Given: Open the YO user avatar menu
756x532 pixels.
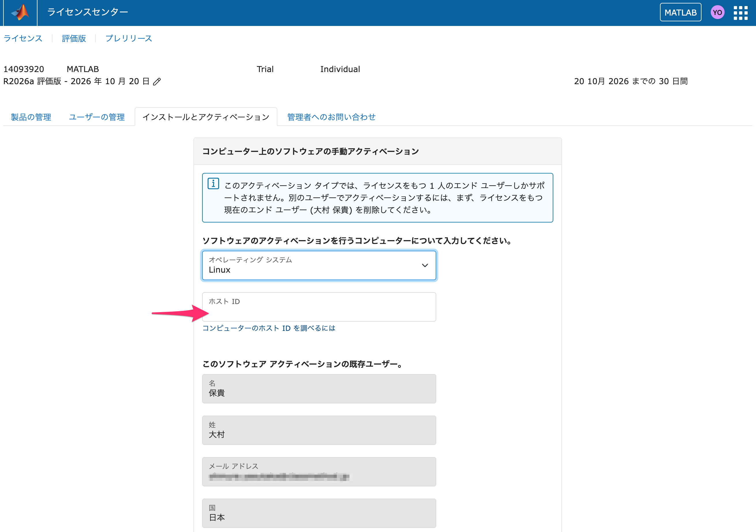Looking at the screenshot, I should (x=717, y=13).
